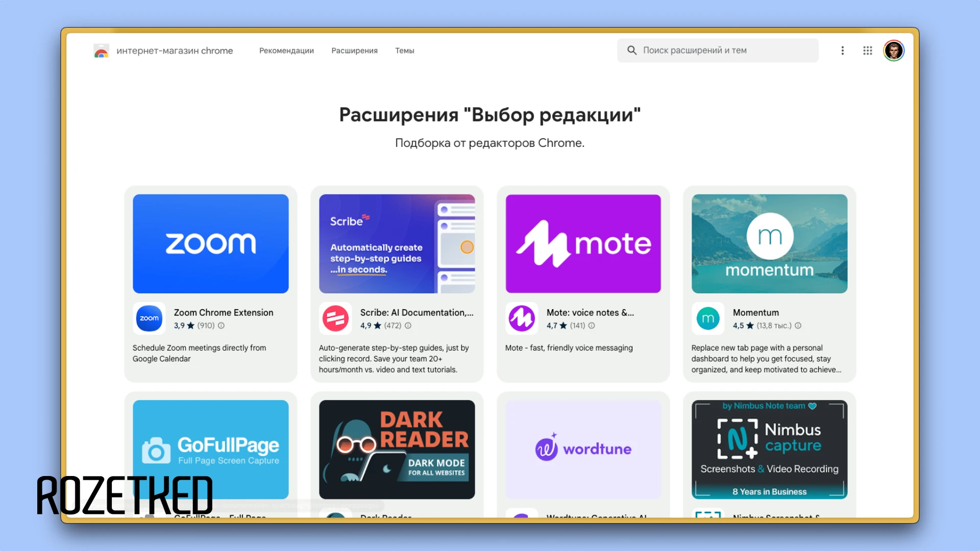Open the three-dot more options menu
980x551 pixels.
click(x=842, y=51)
